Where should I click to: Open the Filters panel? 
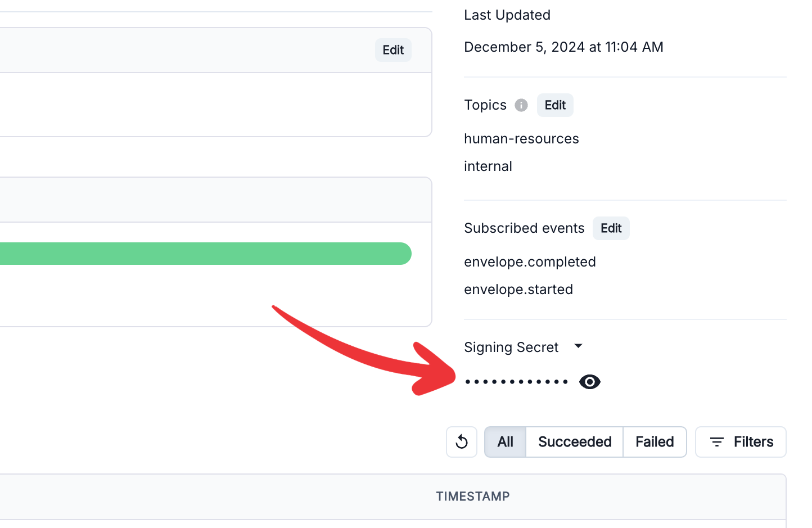[741, 442]
